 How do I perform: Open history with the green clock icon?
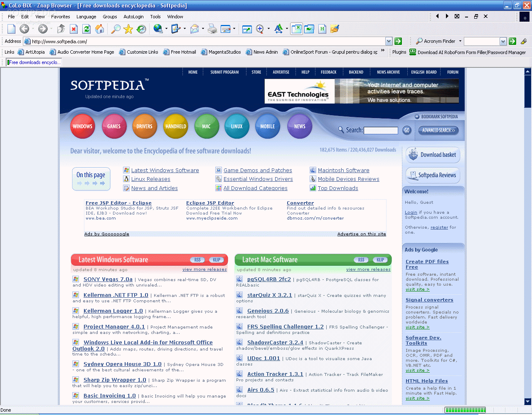[141, 29]
